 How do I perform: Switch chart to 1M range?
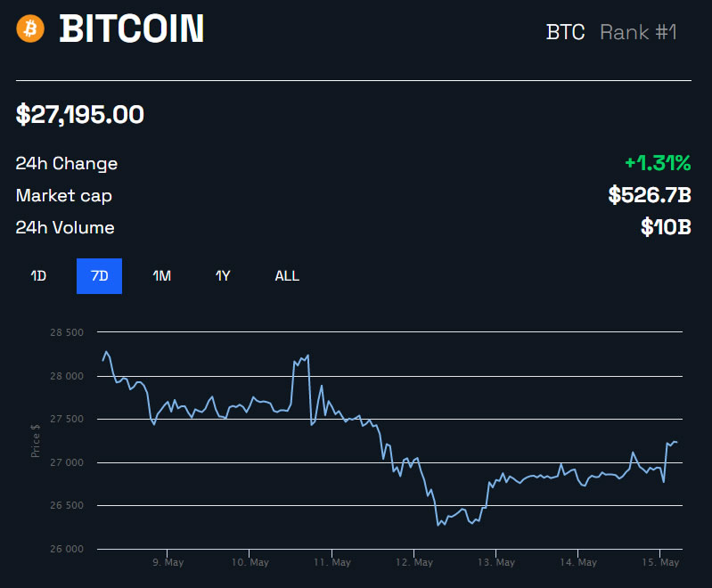pyautogui.click(x=161, y=276)
